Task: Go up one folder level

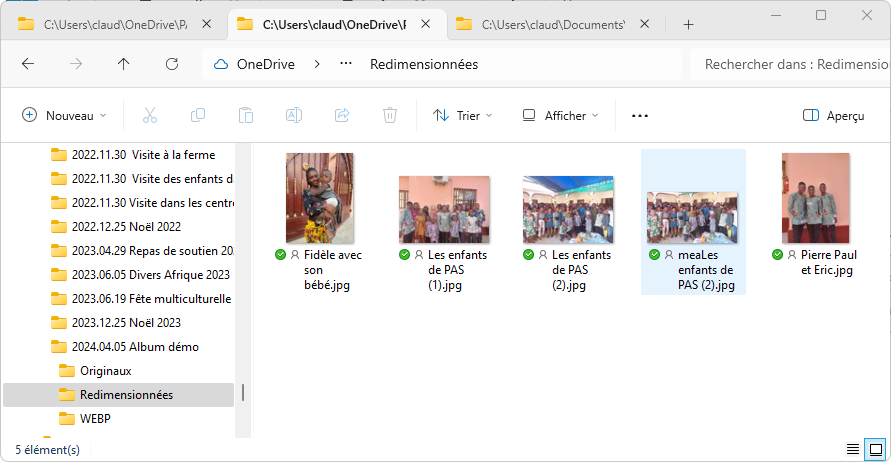Action: (x=124, y=64)
